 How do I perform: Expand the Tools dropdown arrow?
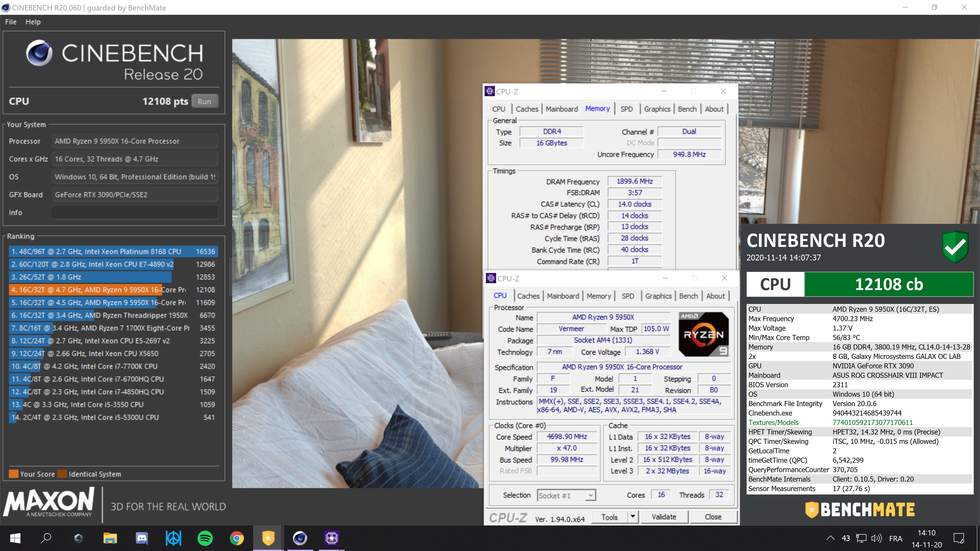(x=633, y=517)
